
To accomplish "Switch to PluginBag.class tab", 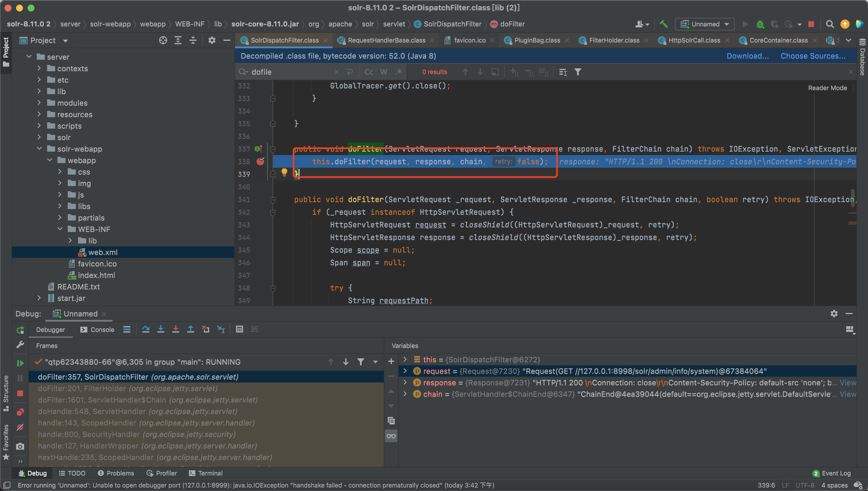I will (x=537, y=40).
